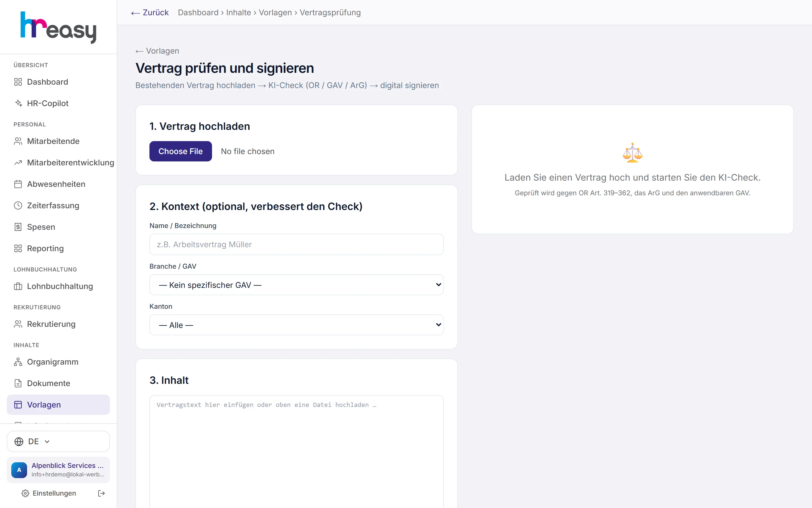Image resolution: width=812 pixels, height=508 pixels.
Task: Open Einstellungen at sidebar bottom
Action: pyautogui.click(x=49, y=493)
